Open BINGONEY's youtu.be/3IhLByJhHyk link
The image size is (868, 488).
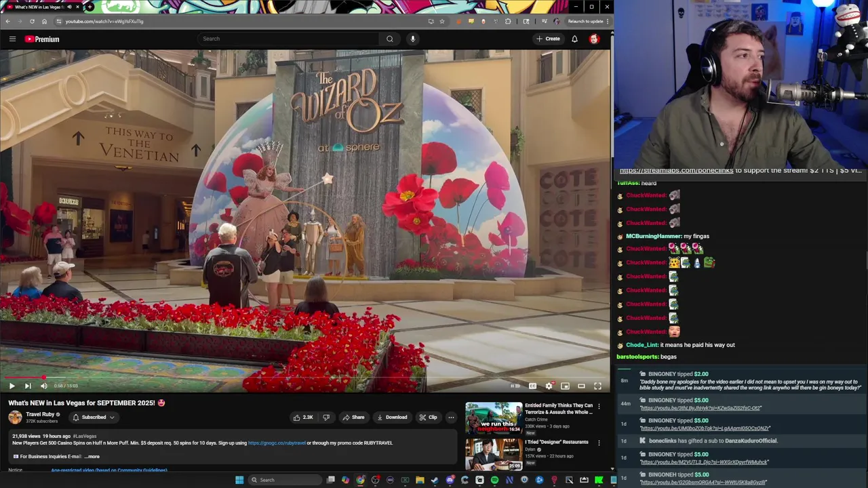(701, 408)
